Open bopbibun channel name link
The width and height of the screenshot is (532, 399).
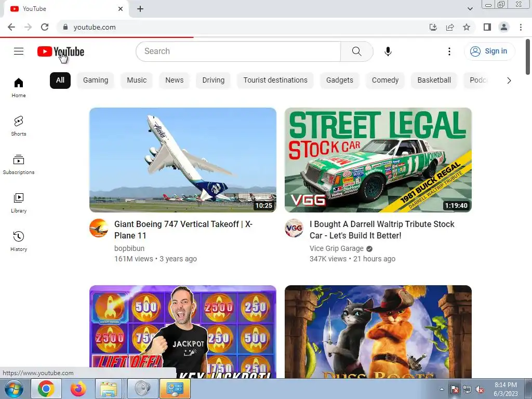pyautogui.click(x=129, y=248)
